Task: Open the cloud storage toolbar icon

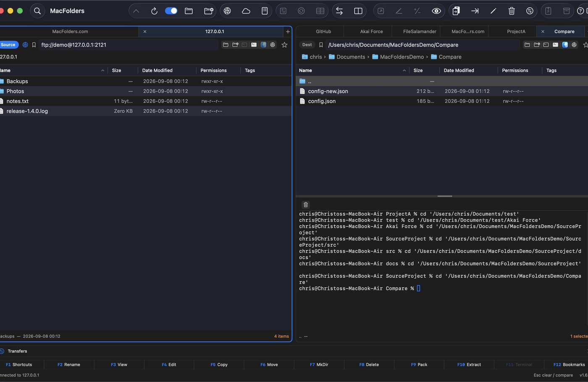Action: [246, 11]
